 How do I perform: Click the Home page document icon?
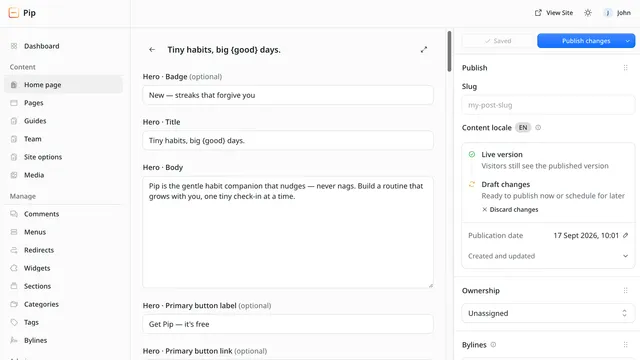(14, 84)
